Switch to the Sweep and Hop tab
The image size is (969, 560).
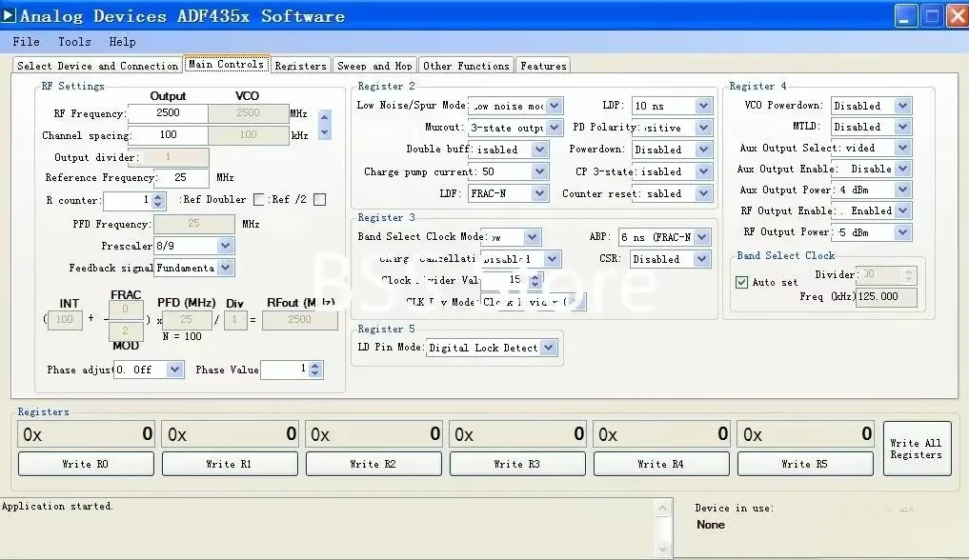coord(374,66)
